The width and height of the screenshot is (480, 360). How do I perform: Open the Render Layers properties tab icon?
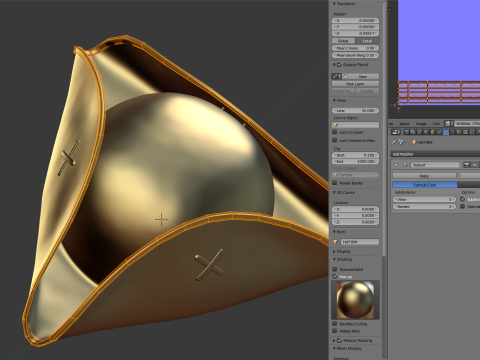point(413,132)
